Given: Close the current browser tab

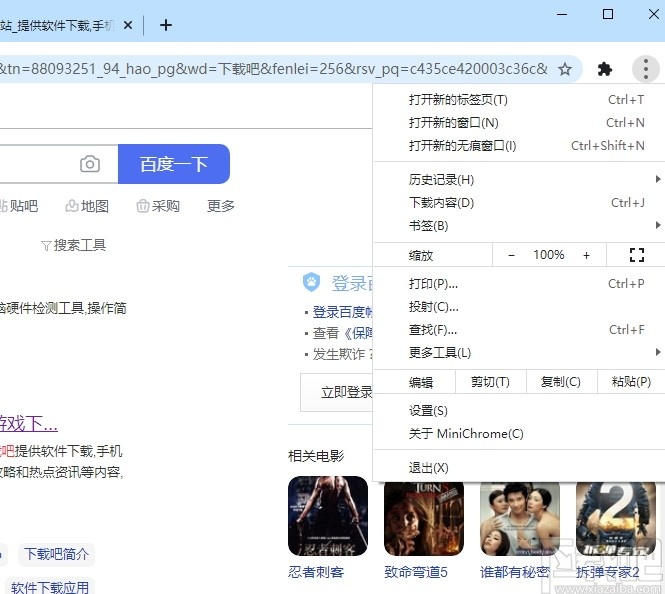Looking at the screenshot, I should [x=128, y=25].
